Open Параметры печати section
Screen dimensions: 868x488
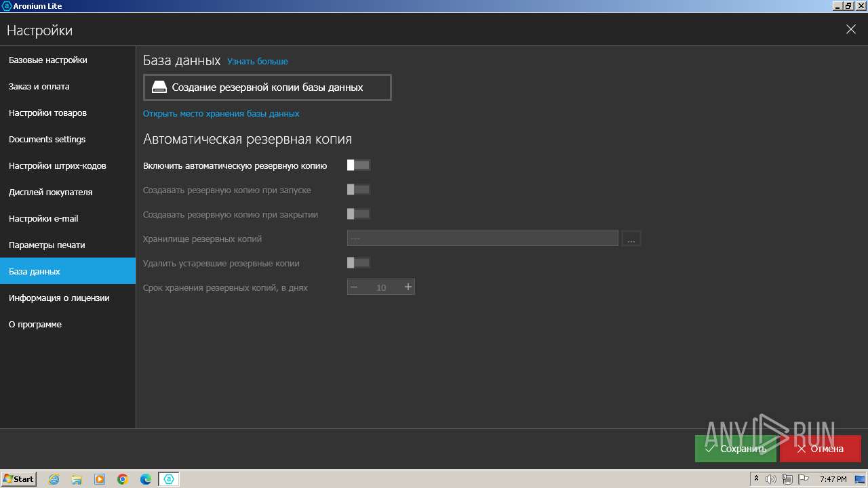click(x=68, y=245)
